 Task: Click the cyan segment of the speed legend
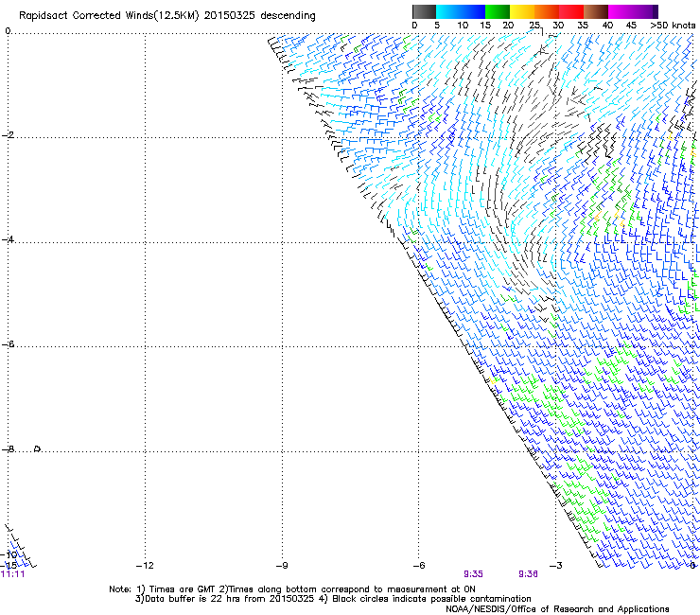pos(448,11)
